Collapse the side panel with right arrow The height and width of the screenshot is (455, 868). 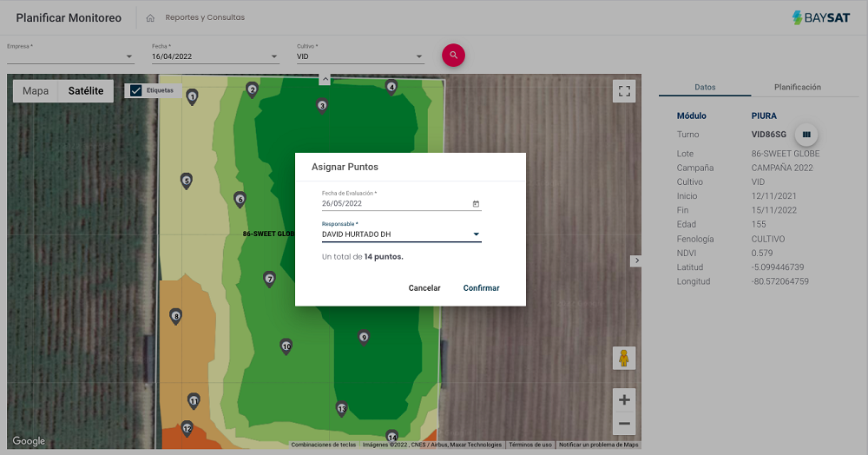(635, 260)
